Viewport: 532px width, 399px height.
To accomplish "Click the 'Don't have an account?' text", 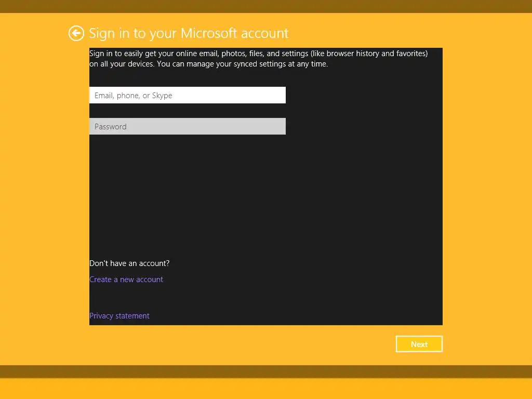I will click(x=129, y=263).
